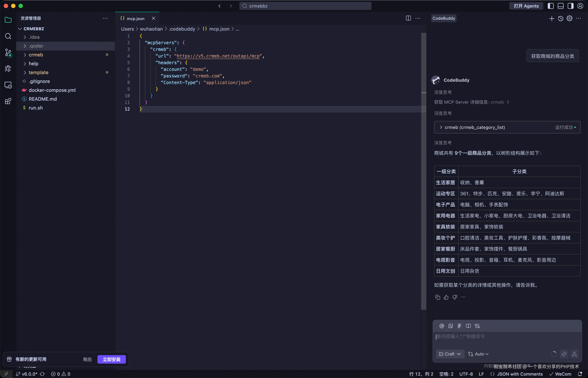Click the chat history clock icon

pyautogui.click(x=561, y=18)
